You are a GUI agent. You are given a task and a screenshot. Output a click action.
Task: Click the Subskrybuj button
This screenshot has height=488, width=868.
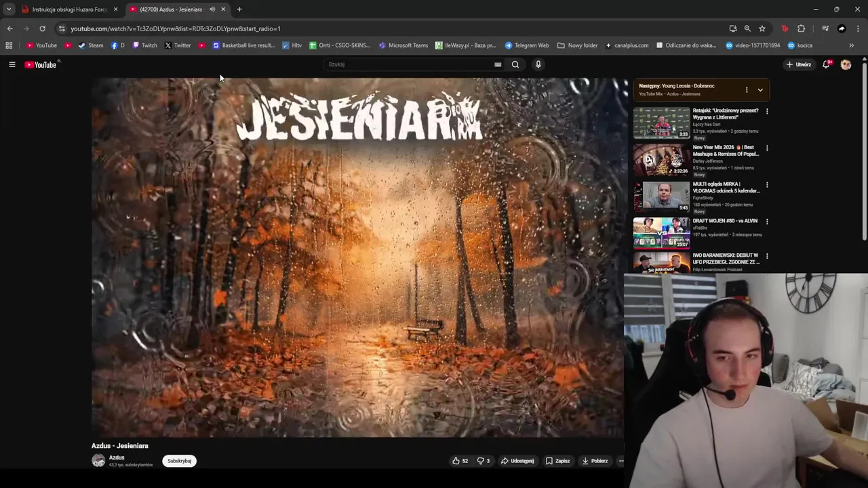pyautogui.click(x=179, y=461)
